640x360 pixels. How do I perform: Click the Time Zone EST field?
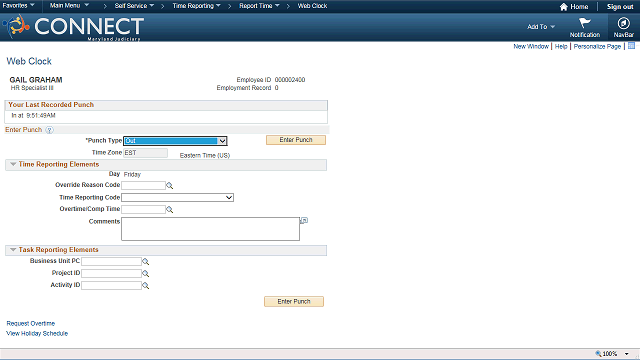(x=145, y=153)
